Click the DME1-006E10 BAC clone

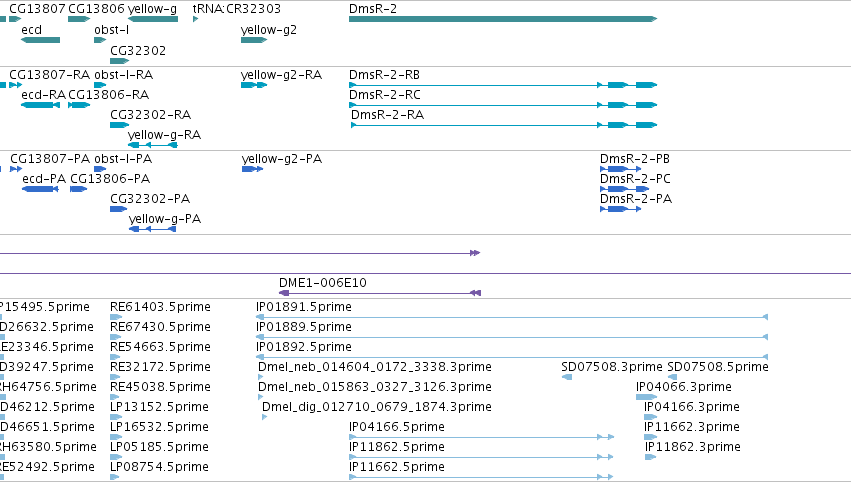point(380,293)
